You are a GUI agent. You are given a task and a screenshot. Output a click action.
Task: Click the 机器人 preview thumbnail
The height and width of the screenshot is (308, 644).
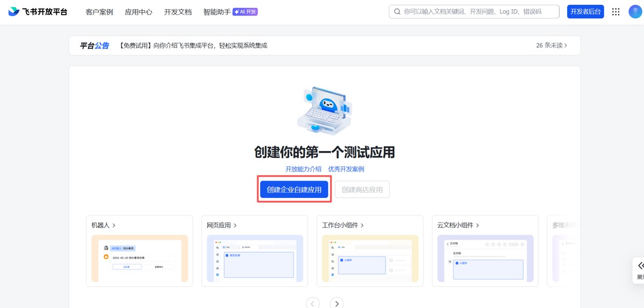140,259
